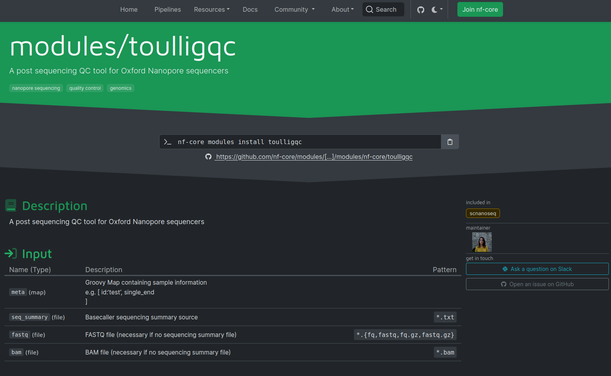Open the maintainer profile photo
The width and height of the screenshot is (611, 376).
pyautogui.click(x=482, y=242)
